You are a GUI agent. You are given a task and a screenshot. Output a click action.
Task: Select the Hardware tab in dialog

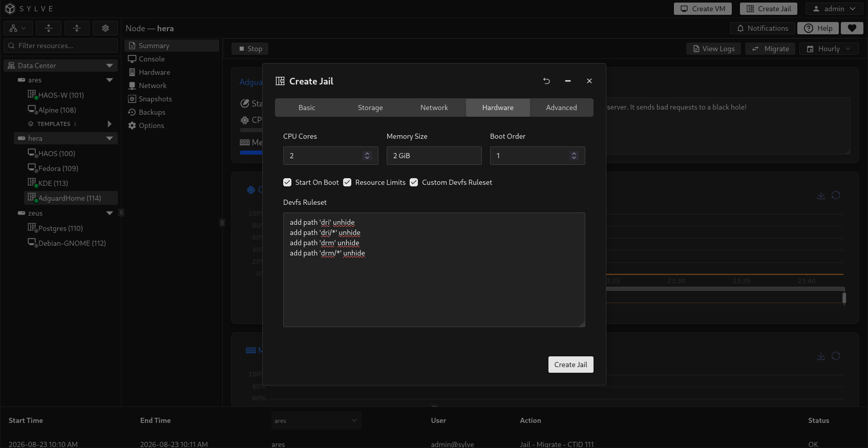498,108
